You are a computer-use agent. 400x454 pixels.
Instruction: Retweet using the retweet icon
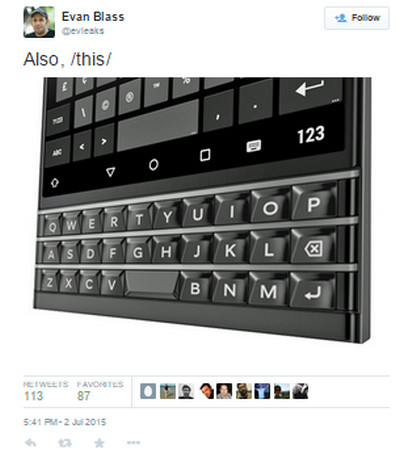(65, 443)
